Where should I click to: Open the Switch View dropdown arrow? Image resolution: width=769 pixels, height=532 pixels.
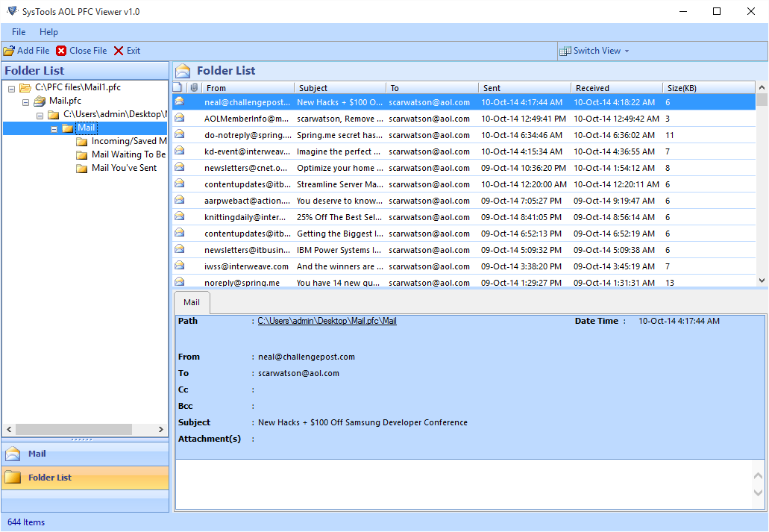[x=627, y=51]
